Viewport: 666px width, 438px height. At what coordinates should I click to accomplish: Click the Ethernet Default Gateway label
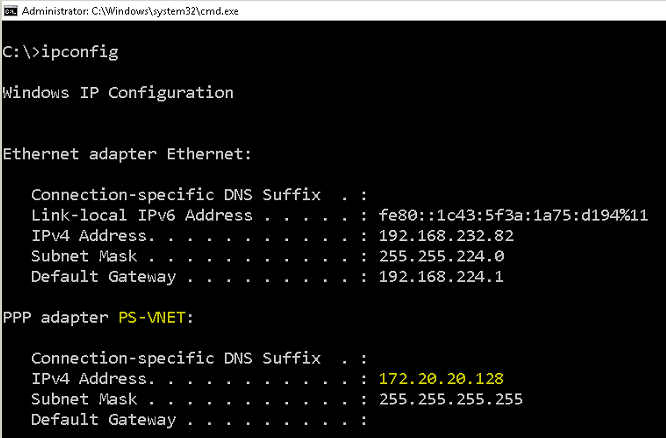pos(104,277)
